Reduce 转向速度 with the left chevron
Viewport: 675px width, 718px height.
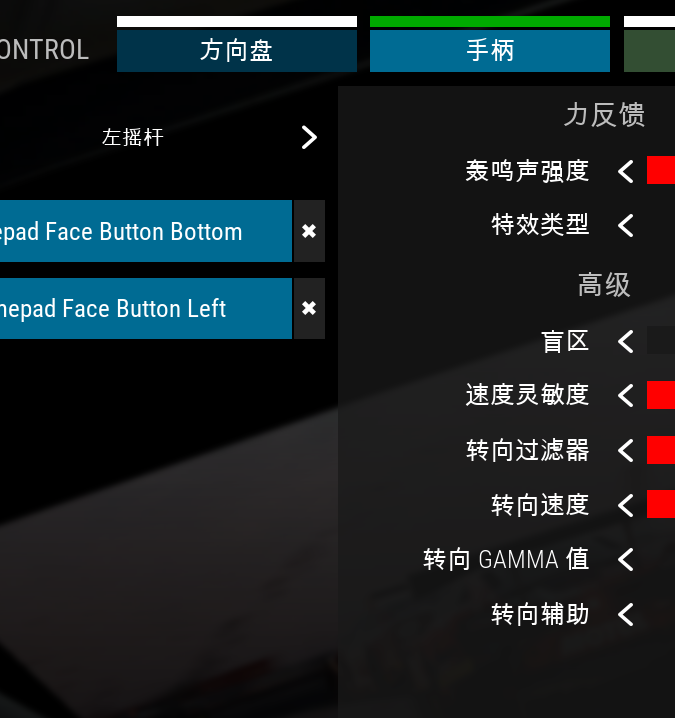pos(626,506)
